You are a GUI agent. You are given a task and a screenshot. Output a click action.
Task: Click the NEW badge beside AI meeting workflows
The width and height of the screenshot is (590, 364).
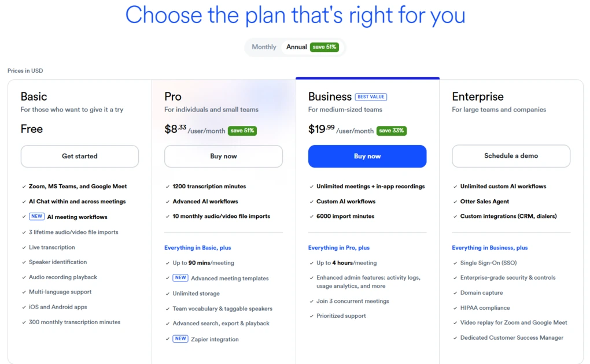(x=36, y=216)
